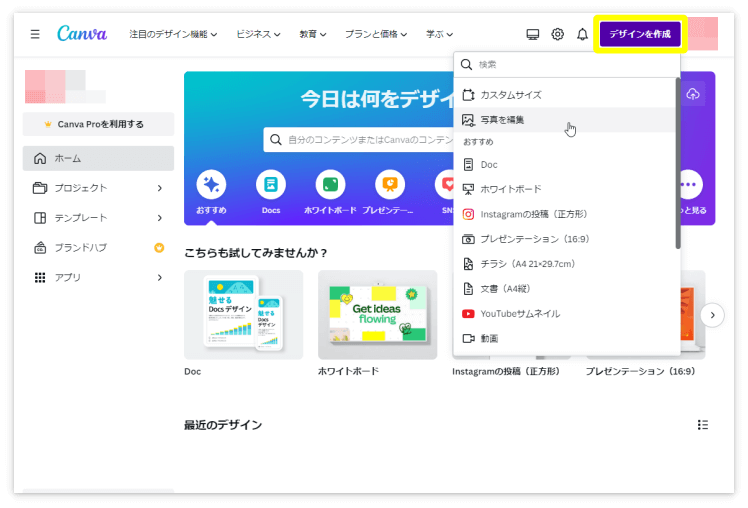The height and width of the screenshot is (508, 748).
Task: Click the Instagramの投稿（正方形） card label
Action: click(507, 371)
